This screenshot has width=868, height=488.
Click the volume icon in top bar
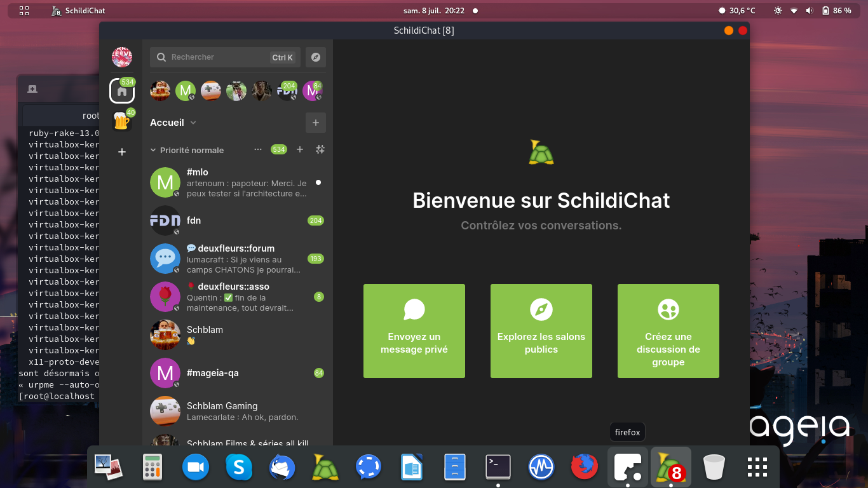tap(810, 10)
